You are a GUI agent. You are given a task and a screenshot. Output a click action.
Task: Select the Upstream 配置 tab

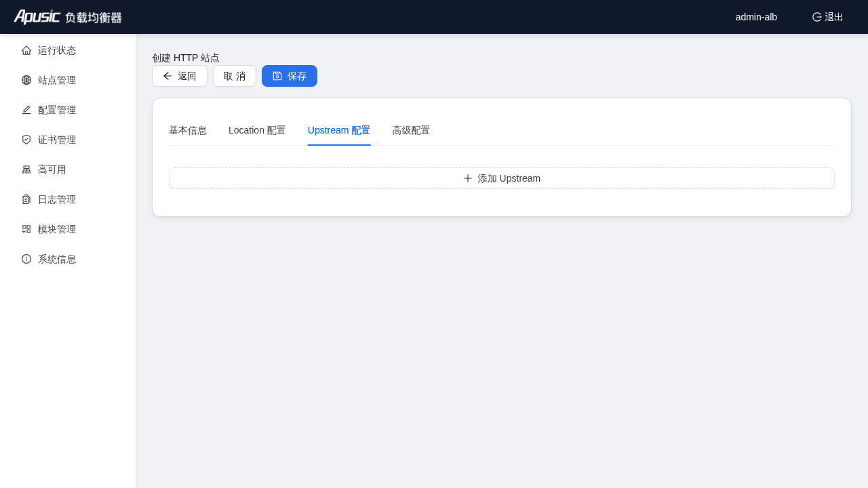coord(339,130)
